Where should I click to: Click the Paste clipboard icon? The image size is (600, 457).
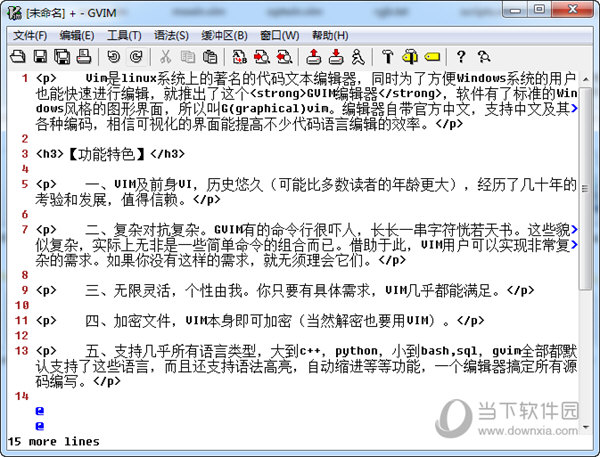coord(210,57)
